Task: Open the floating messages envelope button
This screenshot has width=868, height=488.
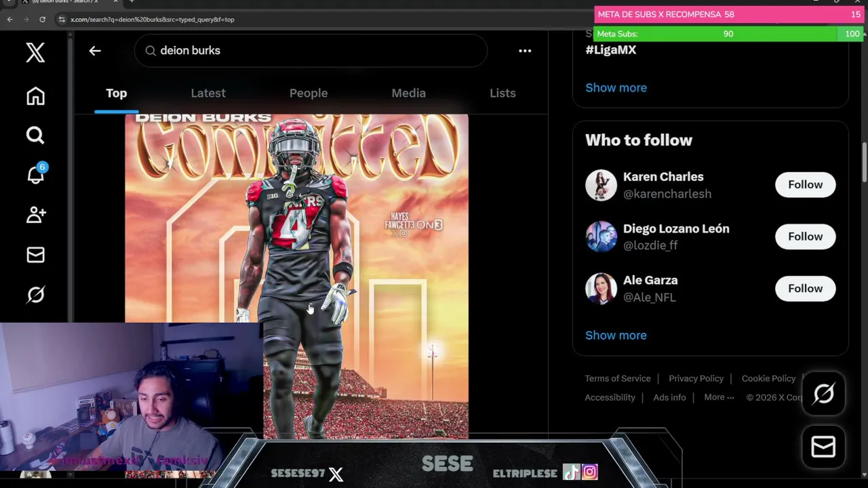Action: click(x=823, y=447)
